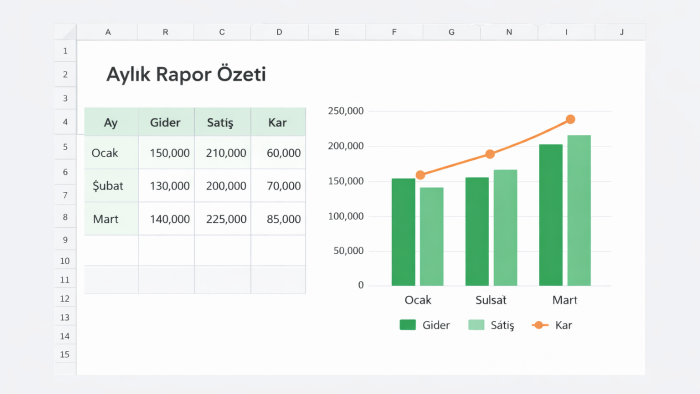This screenshot has width=700, height=394.
Task: Select the Ocak cell in table
Action: click(111, 153)
